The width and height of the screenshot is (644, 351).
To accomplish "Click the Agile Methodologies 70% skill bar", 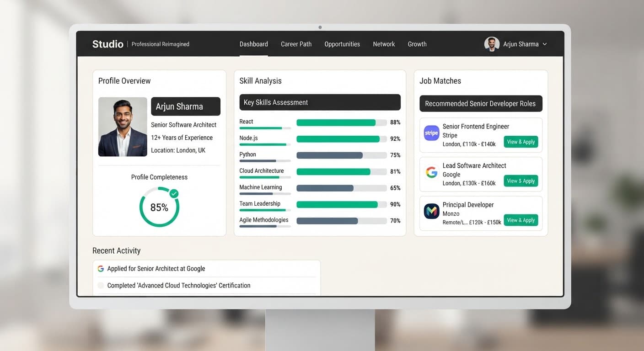I will coord(342,221).
